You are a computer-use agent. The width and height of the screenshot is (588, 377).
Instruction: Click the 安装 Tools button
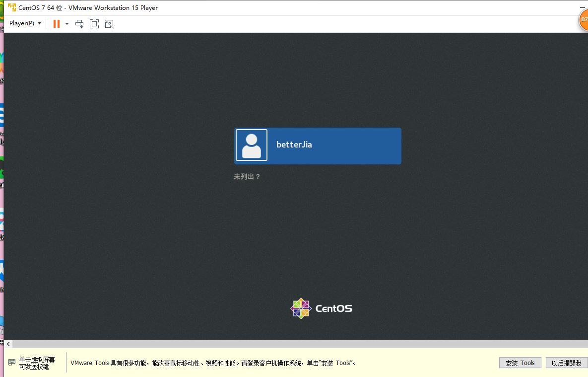pyautogui.click(x=520, y=363)
